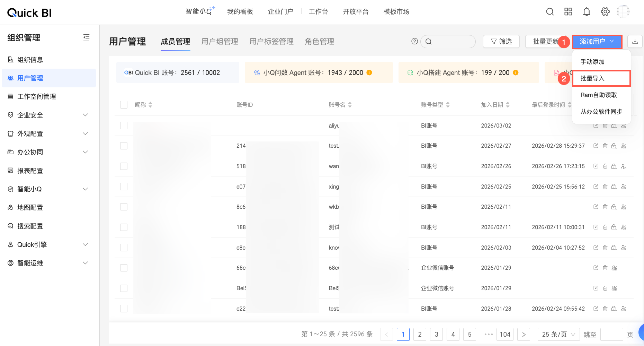Viewport: 644px width, 346px height.
Task: Check the checkbox for the aliyu row
Action: point(124,126)
